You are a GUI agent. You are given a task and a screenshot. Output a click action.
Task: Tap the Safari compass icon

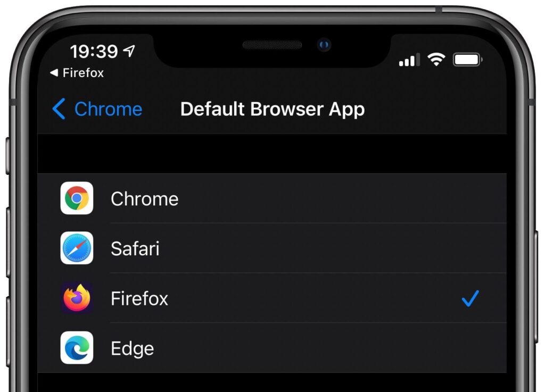(77, 248)
